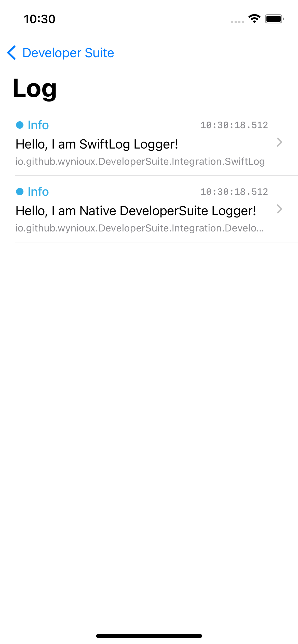Tap the Log page title
This screenshot has width=298, height=644.
tap(35, 89)
